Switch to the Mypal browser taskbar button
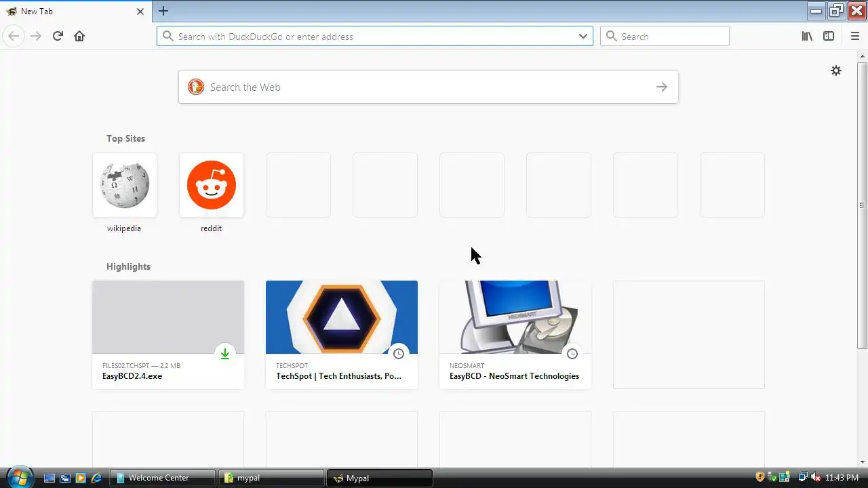868x488 pixels. [x=380, y=478]
